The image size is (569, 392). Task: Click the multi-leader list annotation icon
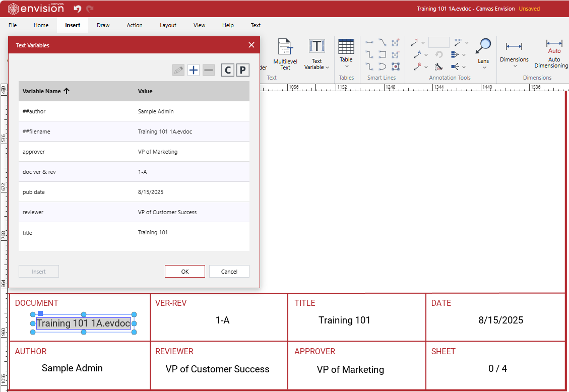(x=455, y=55)
